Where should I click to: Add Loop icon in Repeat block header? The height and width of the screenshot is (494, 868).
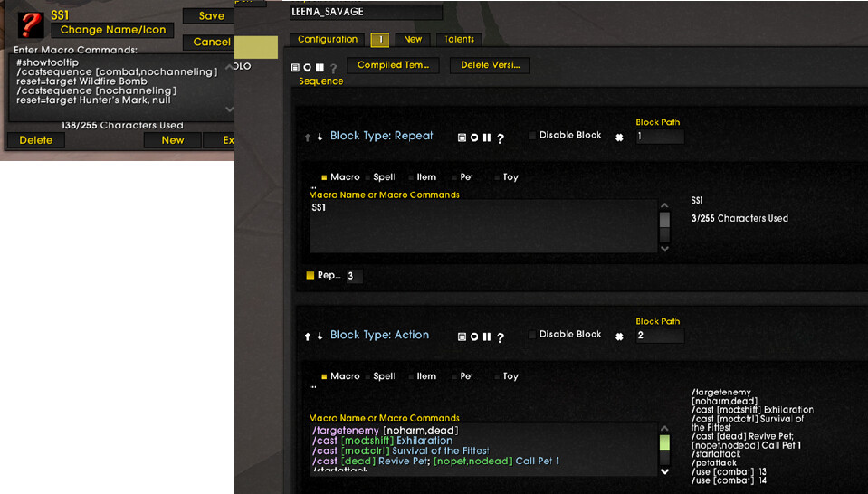pyautogui.click(x=474, y=138)
